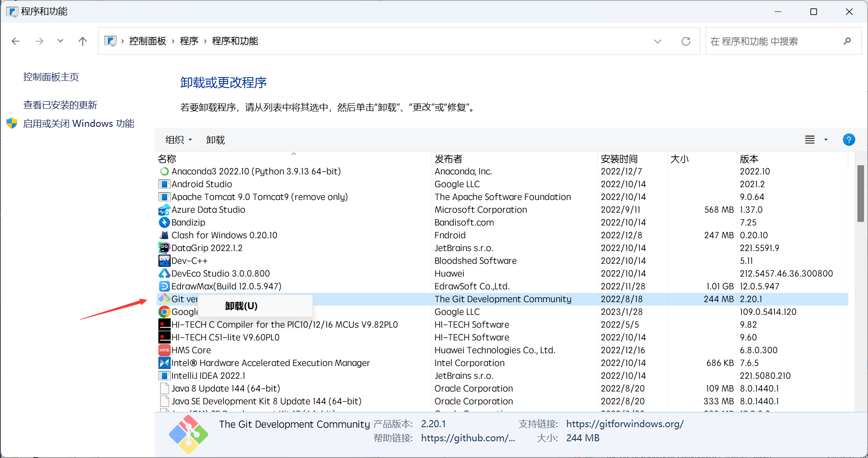
Task: Open the recent locations dropdown arrow
Action: (x=60, y=41)
